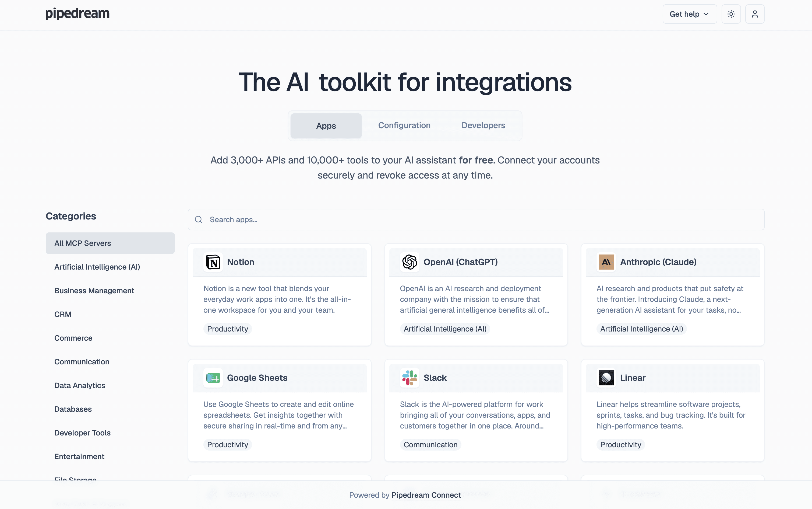
Task: Switch to the Developers tab
Action: click(483, 125)
